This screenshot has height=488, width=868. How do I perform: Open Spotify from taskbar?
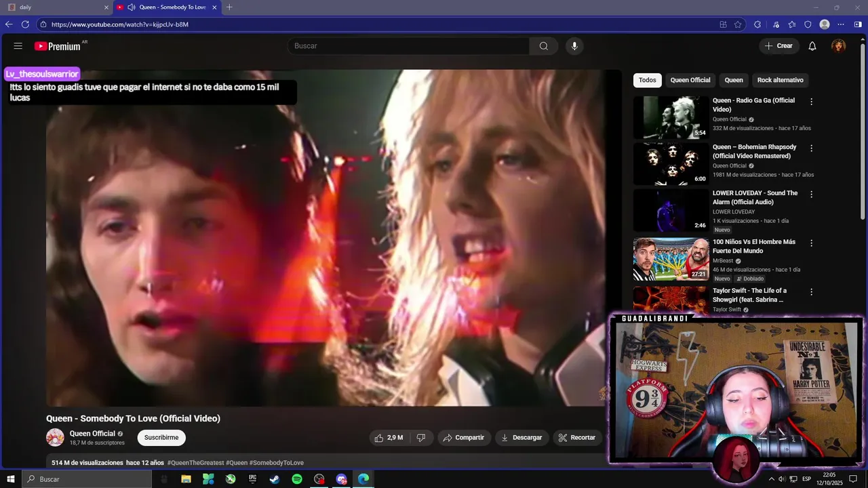pos(297,479)
